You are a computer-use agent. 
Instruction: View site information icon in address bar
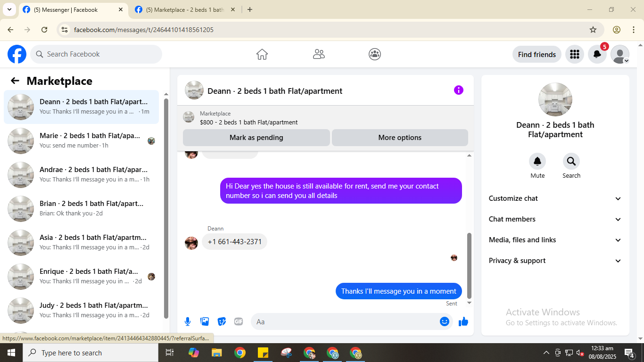(65, 30)
